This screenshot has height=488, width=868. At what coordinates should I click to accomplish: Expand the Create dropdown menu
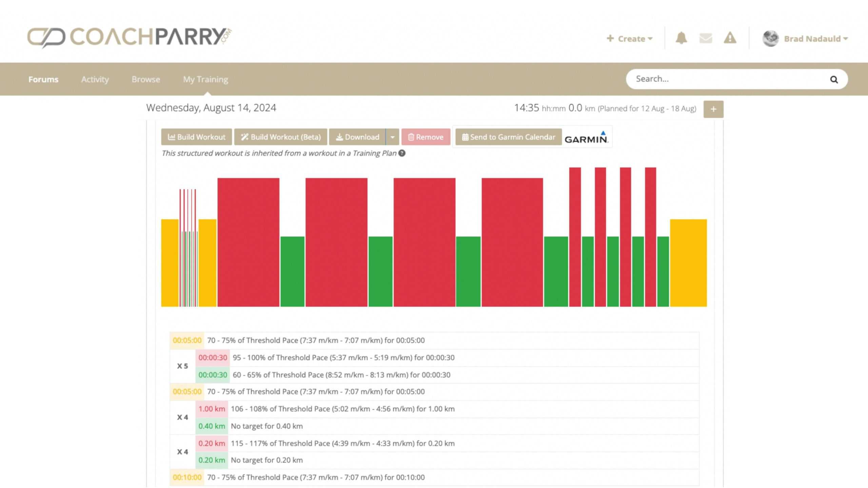click(630, 39)
